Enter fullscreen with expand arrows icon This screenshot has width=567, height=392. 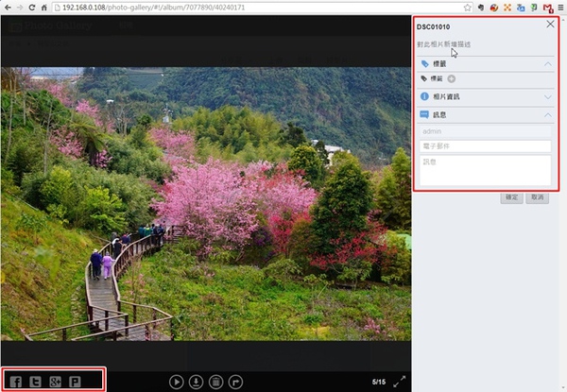[399, 382]
